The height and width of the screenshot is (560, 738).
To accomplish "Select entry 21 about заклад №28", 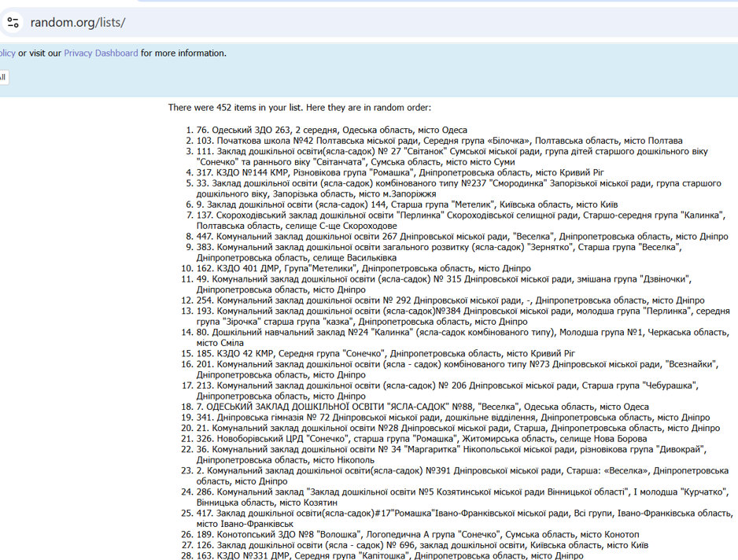I will (x=458, y=428).
